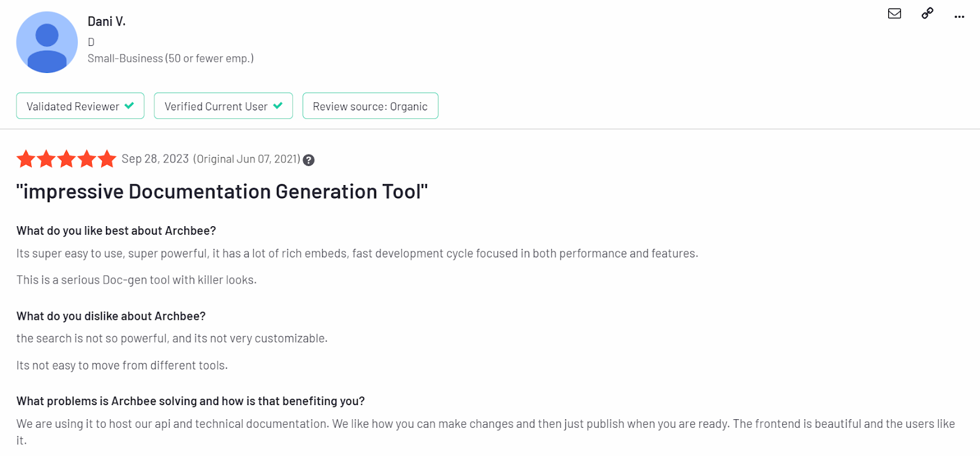This screenshot has width=980, height=456.
Task: Click the question mark help icon by date
Action: 309,160
